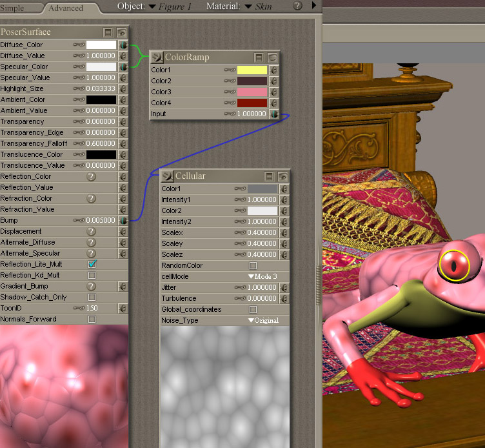The width and height of the screenshot is (485, 448).
Task: Open Noise_Type dropdown showing Original
Action: click(264, 320)
